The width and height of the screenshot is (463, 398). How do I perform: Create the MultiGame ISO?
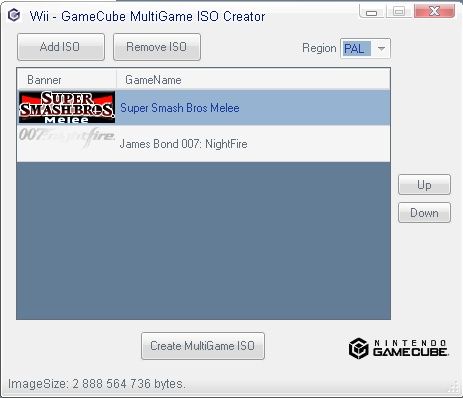pos(203,346)
